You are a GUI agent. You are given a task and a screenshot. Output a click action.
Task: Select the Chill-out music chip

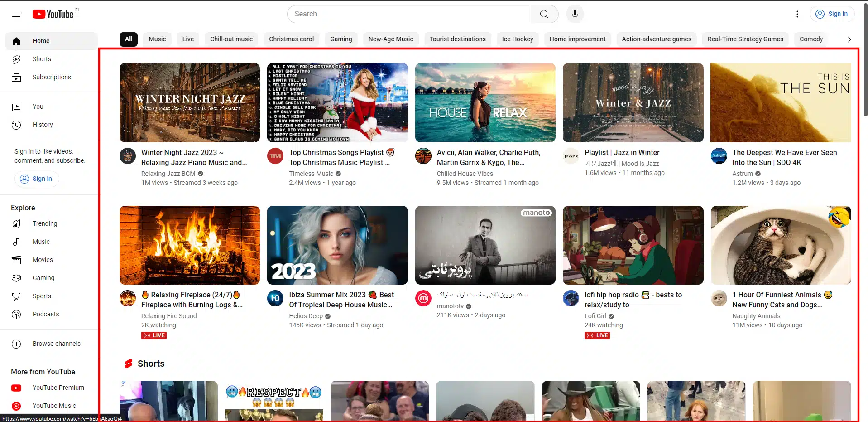(x=231, y=39)
